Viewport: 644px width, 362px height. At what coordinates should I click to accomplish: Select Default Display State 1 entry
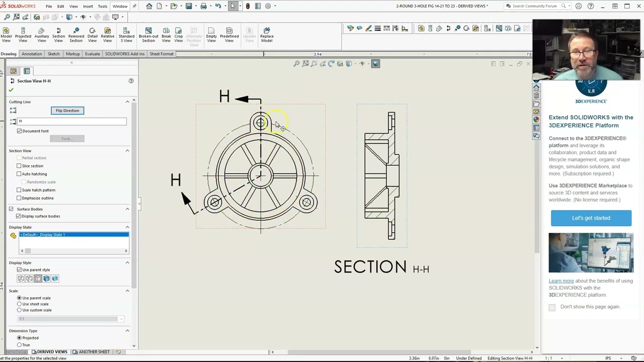[x=74, y=235]
